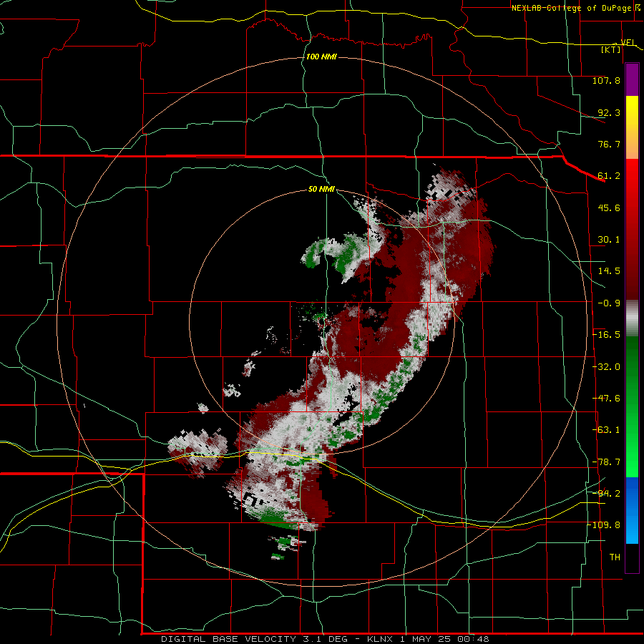Click the '[KT]' units label
Screen dimensions: 644x644
[x=611, y=49]
